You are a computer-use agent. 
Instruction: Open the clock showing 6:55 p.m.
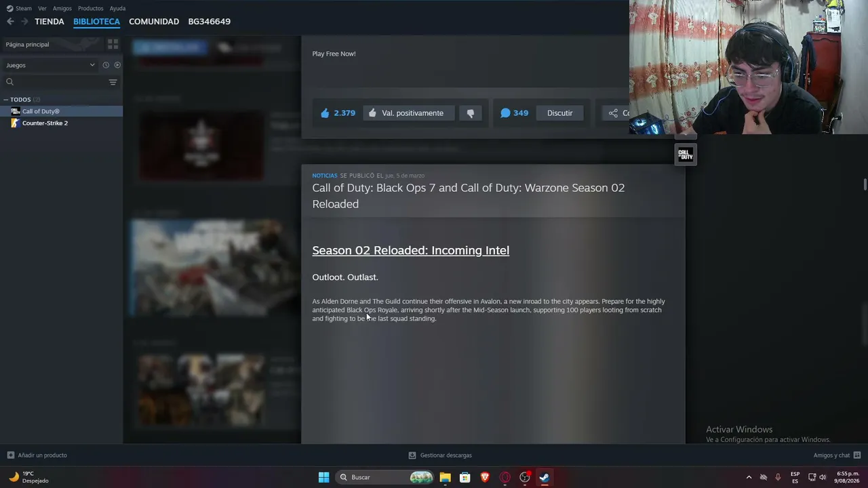click(x=847, y=477)
